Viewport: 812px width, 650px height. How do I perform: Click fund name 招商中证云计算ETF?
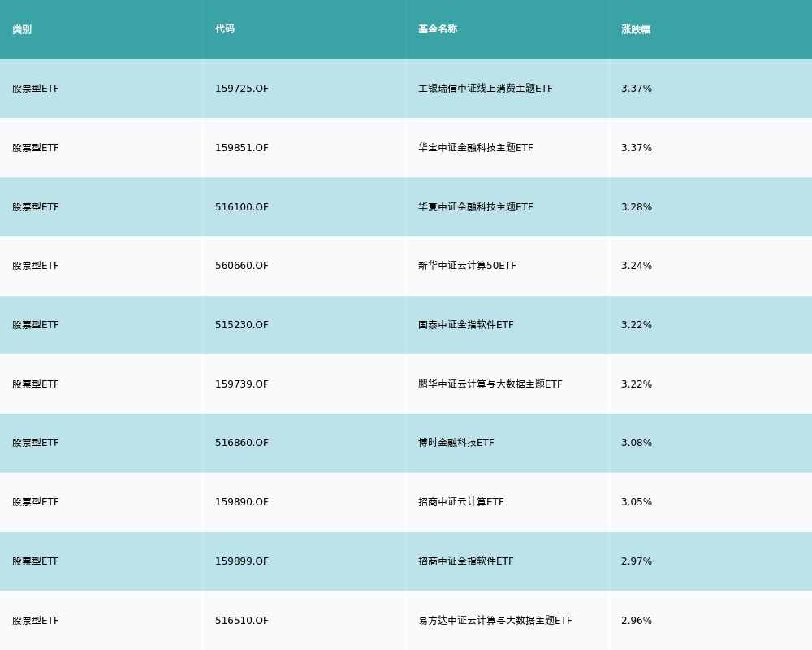461,502
